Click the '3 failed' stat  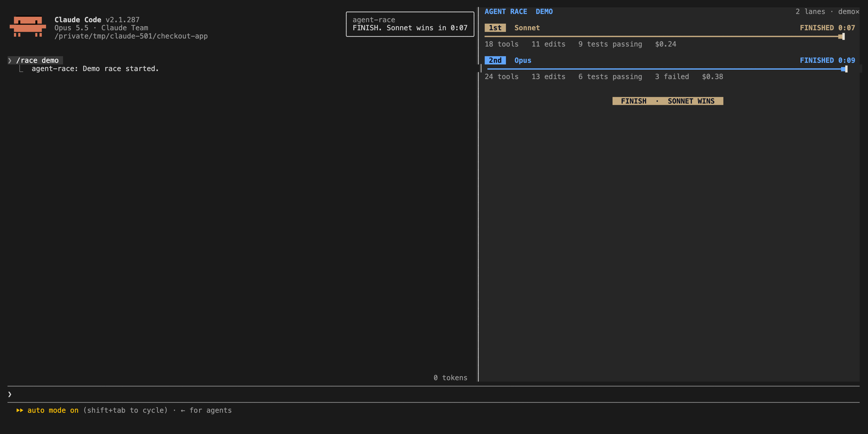tap(672, 77)
